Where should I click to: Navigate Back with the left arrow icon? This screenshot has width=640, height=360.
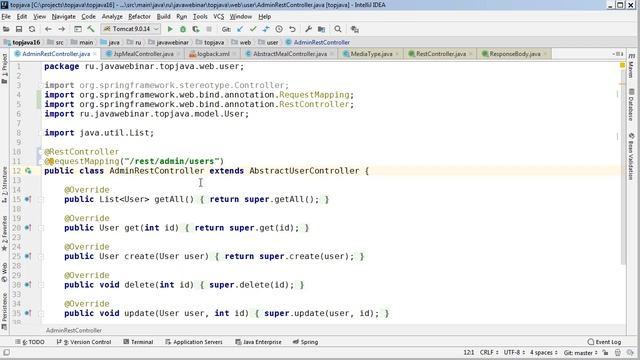(48, 29)
